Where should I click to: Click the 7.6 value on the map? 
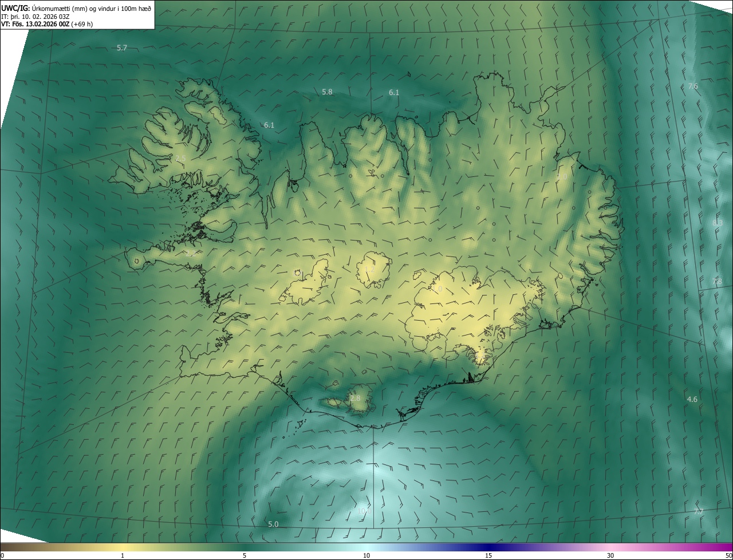(693, 86)
